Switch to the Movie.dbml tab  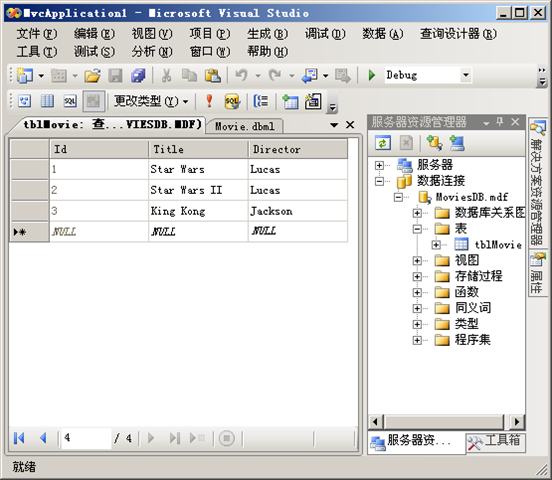[245, 126]
